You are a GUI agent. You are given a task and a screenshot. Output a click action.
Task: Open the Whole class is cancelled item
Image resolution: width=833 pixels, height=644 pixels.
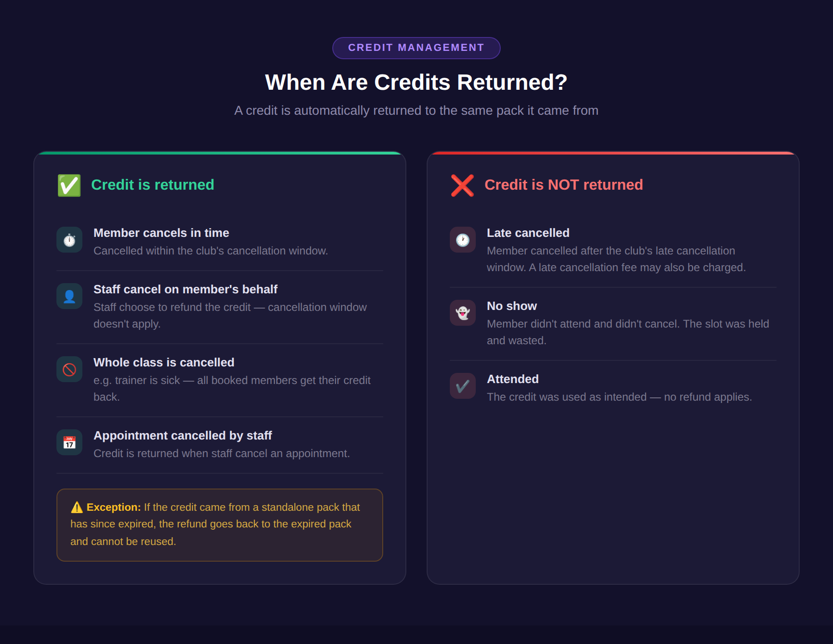coord(220,380)
